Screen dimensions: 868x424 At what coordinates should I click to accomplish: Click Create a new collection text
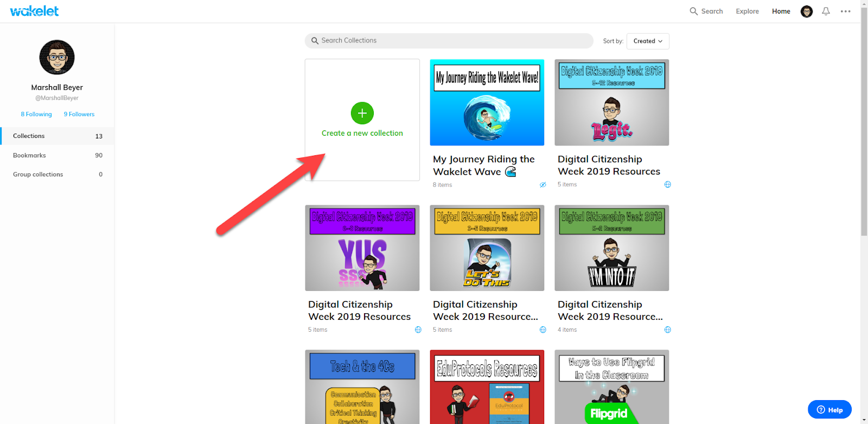point(362,133)
